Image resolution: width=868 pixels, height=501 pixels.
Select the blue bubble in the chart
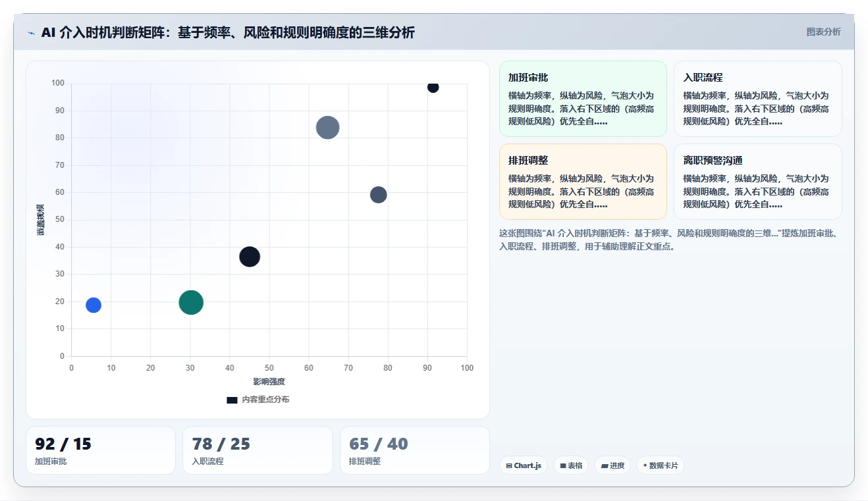(94, 305)
